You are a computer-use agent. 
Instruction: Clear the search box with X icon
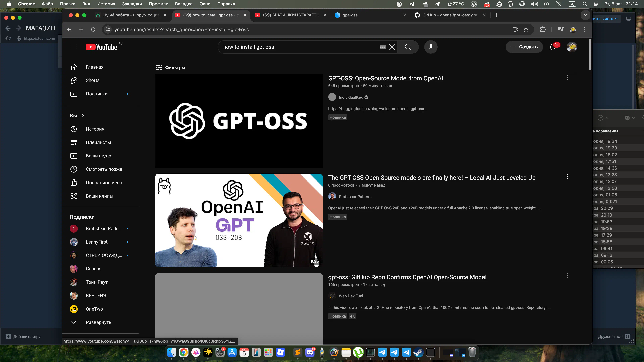coord(392,47)
